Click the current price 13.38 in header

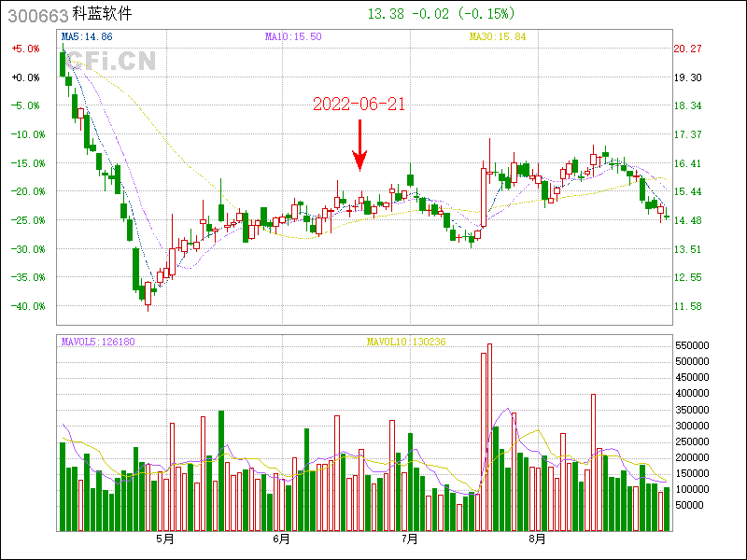point(387,14)
